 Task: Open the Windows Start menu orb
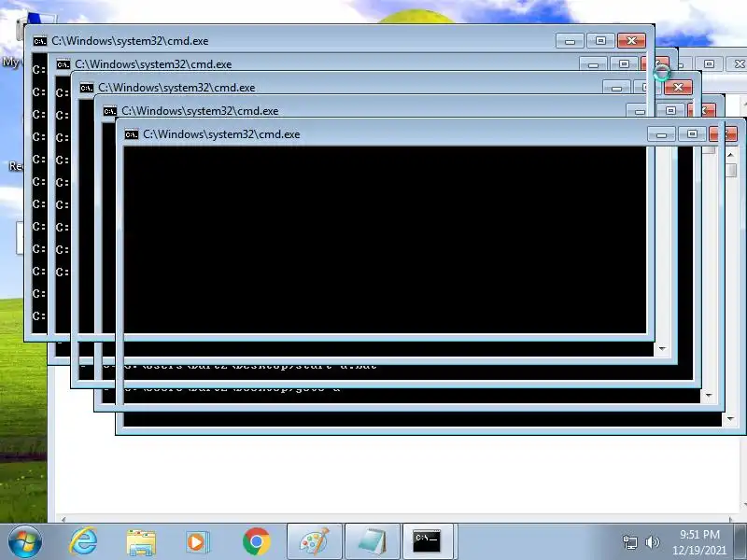click(x=24, y=542)
